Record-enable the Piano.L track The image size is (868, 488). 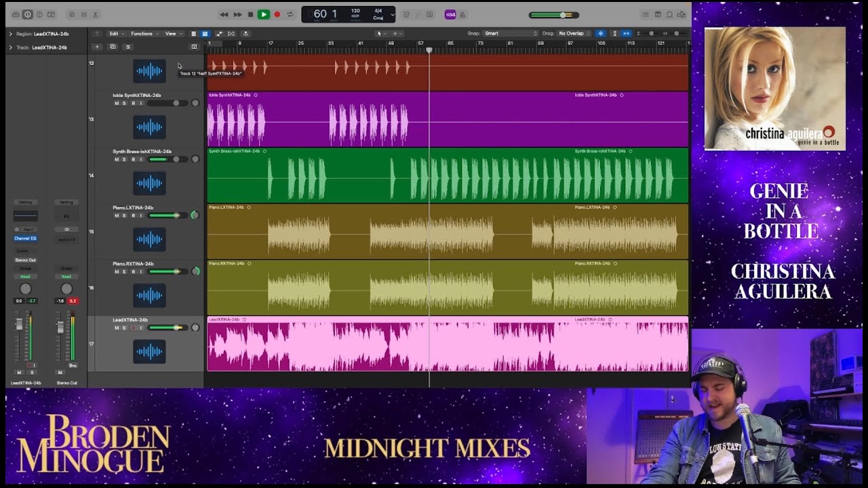(133, 216)
